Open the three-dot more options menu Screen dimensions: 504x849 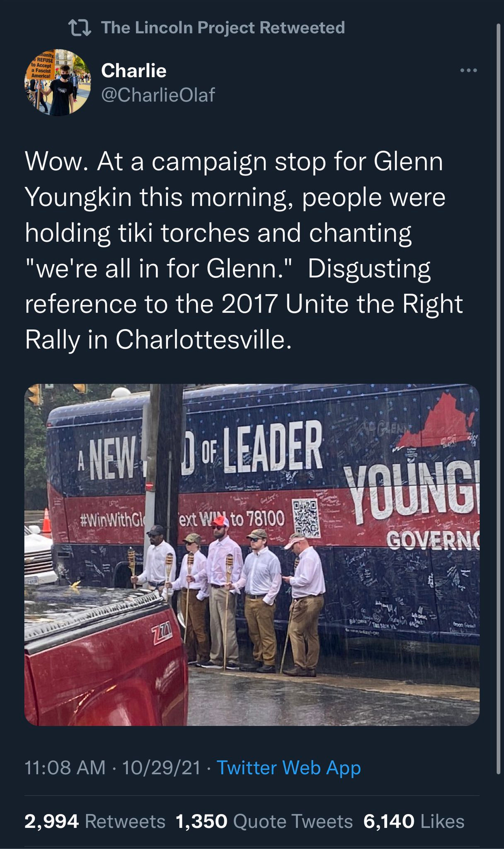[x=469, y=71]
